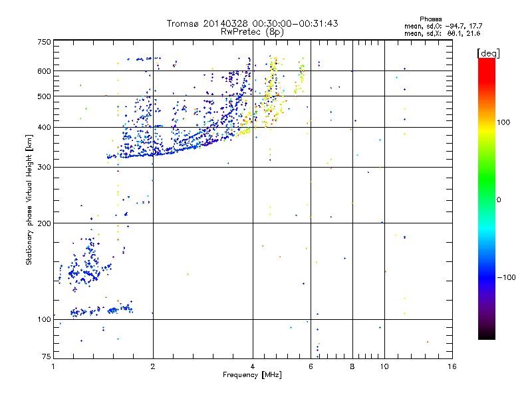Viewport: 532px width, 399px height.
Task: Click the x-axis tick label '16'
Action: click(452, 366)
